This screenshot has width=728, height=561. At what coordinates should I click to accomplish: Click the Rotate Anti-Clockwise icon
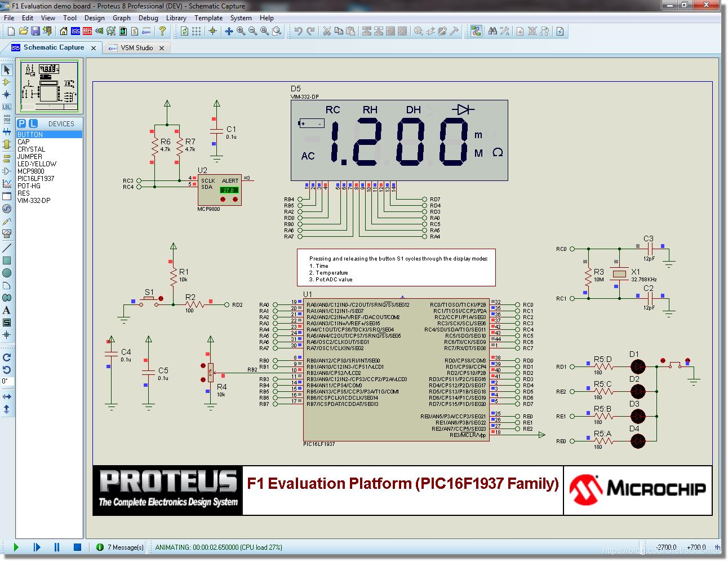[x=7, y=369]
